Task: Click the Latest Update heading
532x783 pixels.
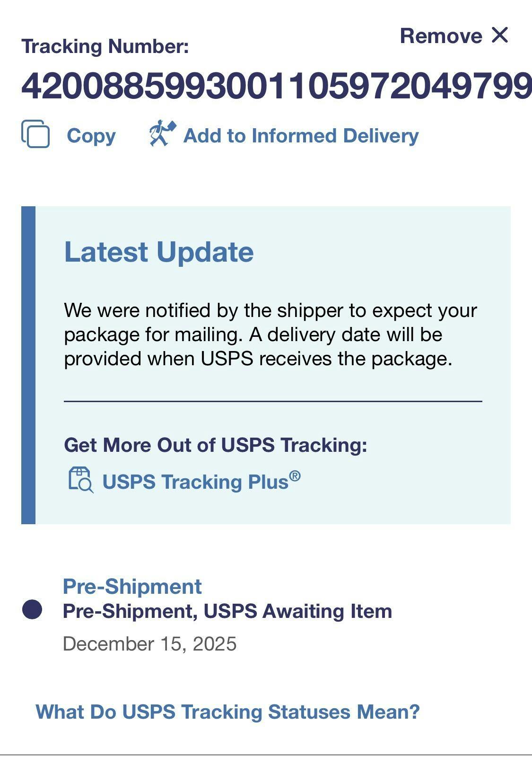Action: 159,252
